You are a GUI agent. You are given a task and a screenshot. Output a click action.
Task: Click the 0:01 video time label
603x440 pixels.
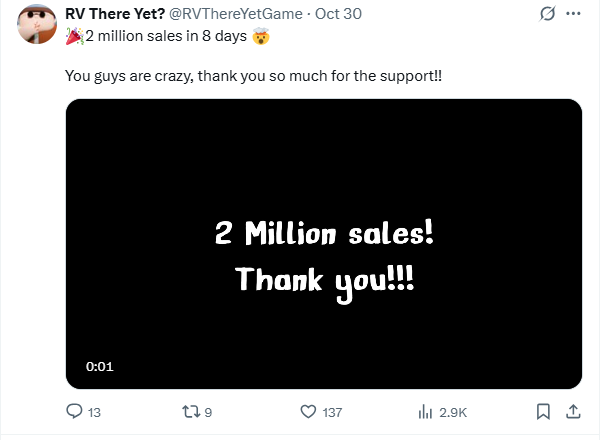point(99,367)
